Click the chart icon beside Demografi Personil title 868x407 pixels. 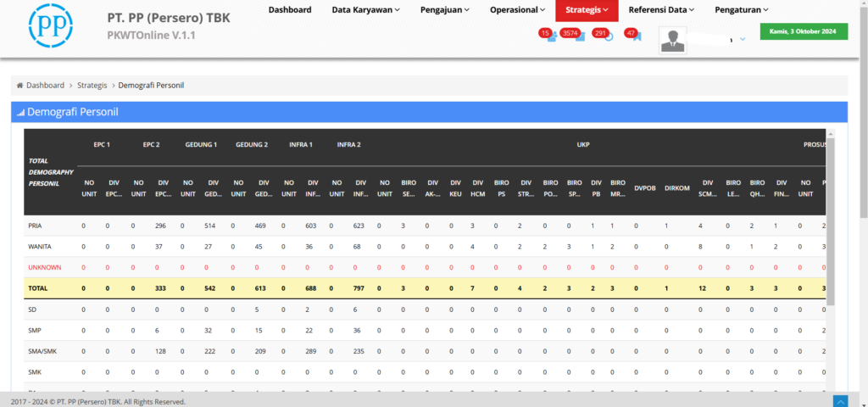point(20,113)
